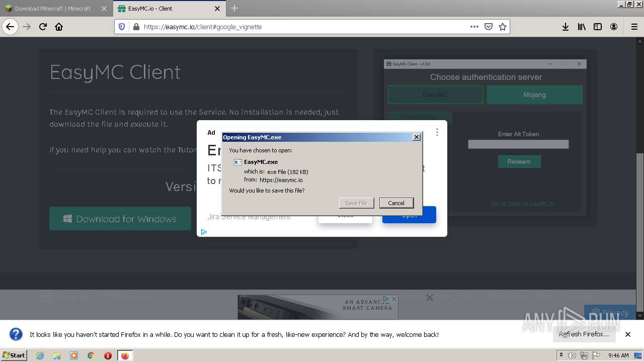Reload the current page
644x362 pixels.
[43, 27]
